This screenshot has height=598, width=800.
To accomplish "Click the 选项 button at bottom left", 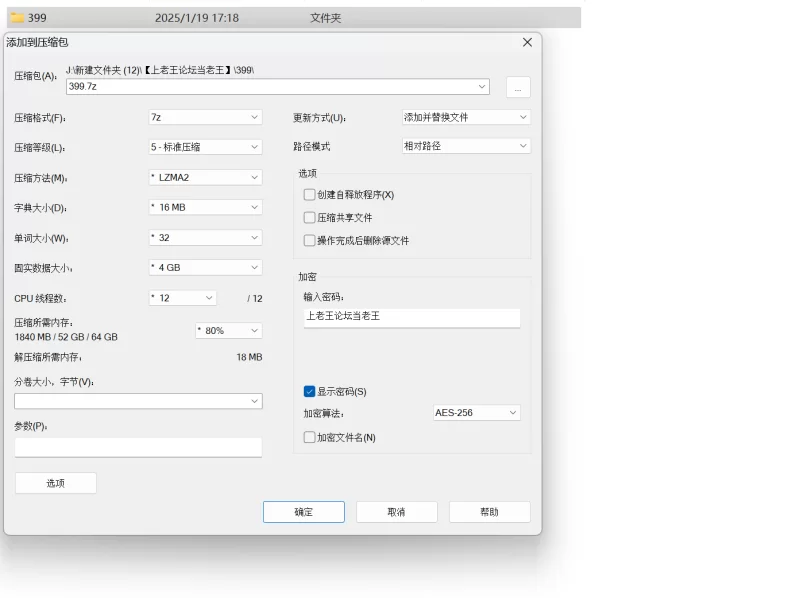I will 56,483.
